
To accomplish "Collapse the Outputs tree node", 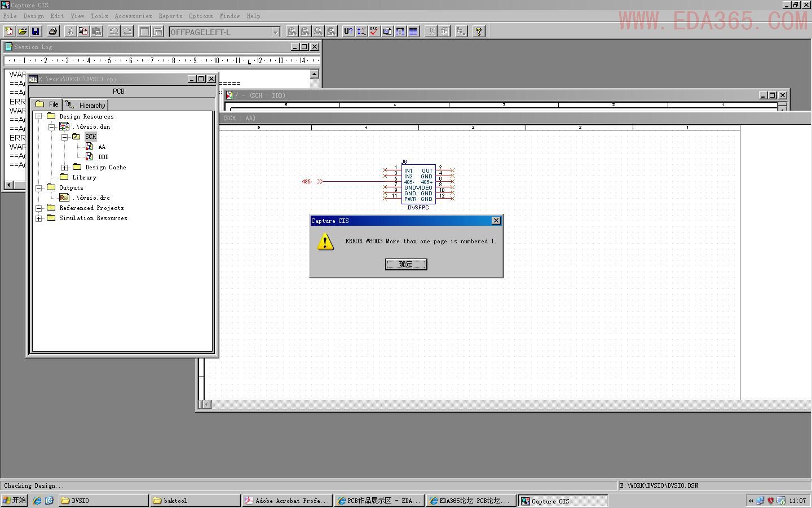I will pos(39,187).
